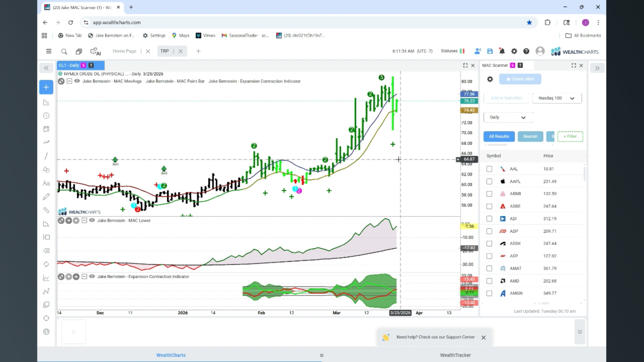Open the search magnifier in toolbar
This screenshot has height=362, width=644.
tap(64, 52)
